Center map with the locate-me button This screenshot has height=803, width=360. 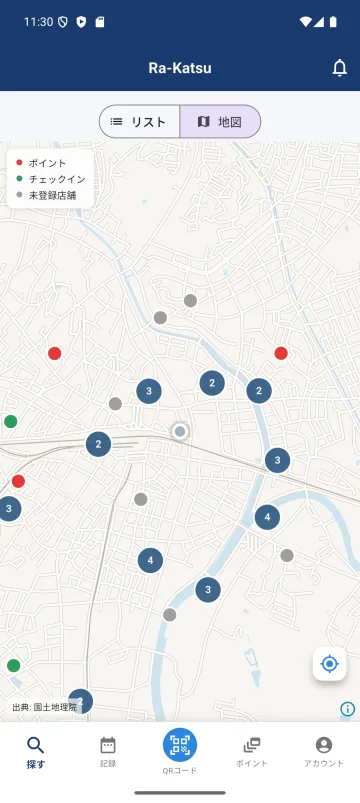pyautogui.click(x=330, y=664)
